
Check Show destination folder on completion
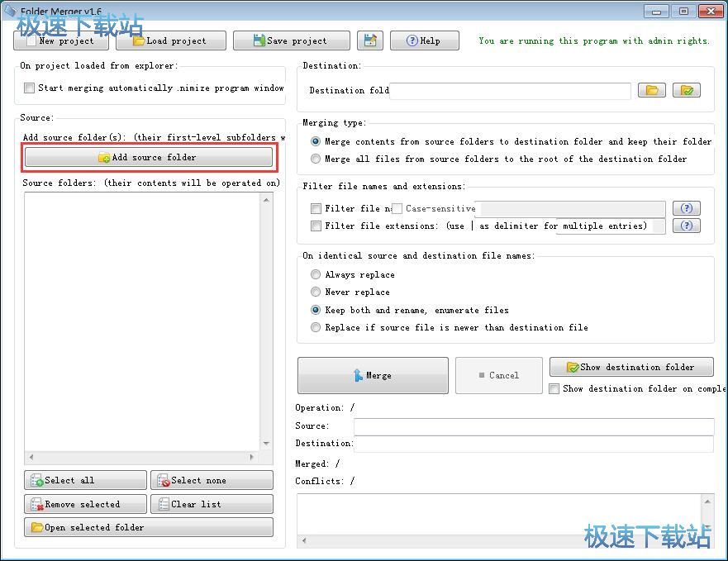click(554, 388)
